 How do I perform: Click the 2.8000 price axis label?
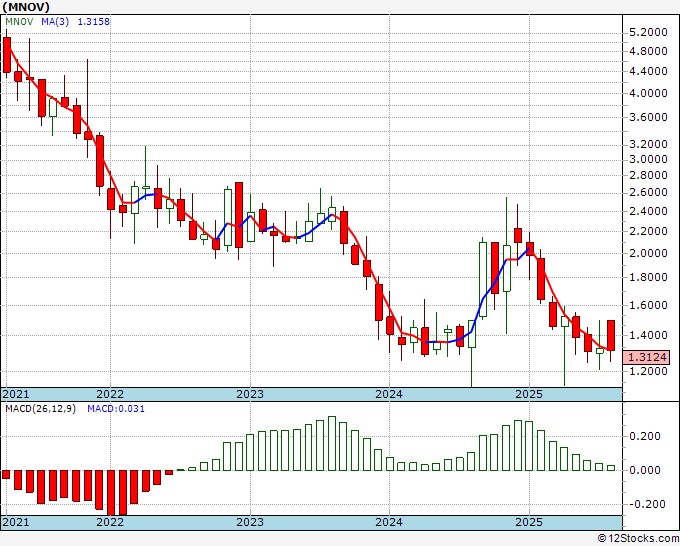[648, 175]
